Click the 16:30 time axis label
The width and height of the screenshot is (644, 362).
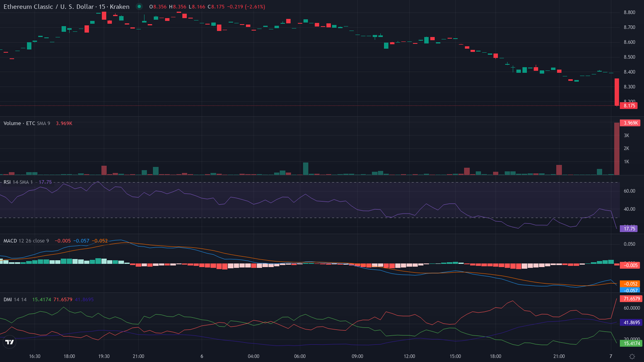coord(35,356)
